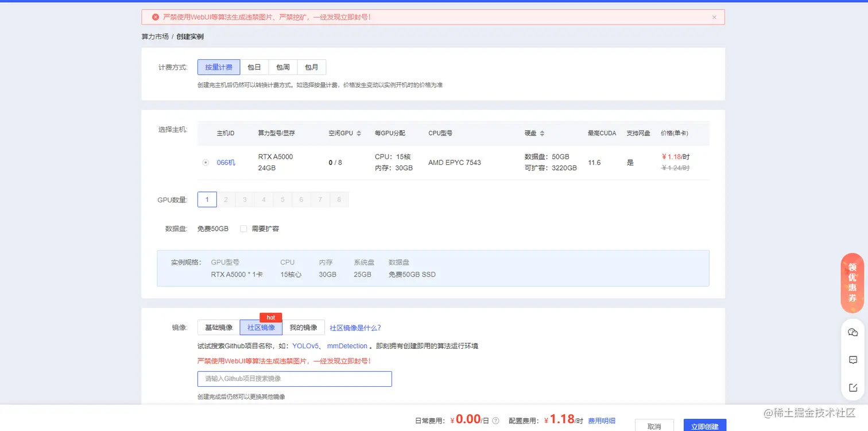Select 包日 billing mode
868x431 pixels.
[x=254, y=67]
